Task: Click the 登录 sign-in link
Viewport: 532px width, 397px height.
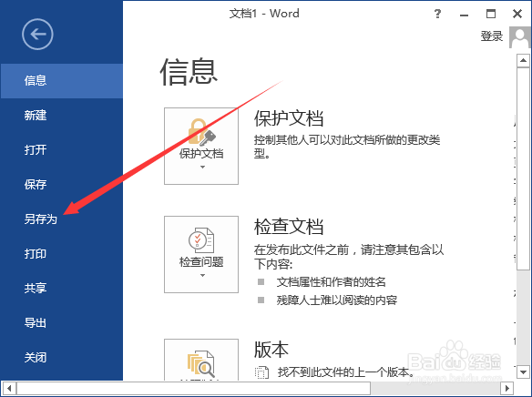Action: (x=492, y=36)
